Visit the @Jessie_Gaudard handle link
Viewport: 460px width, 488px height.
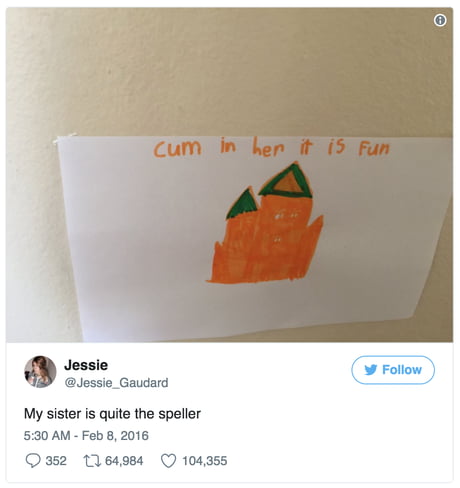pos(116,383)
